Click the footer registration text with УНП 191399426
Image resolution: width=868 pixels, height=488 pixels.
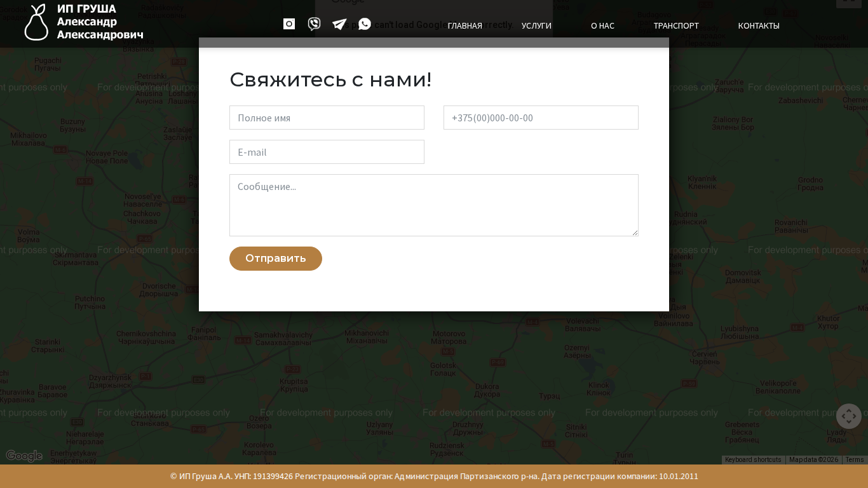[x=434, y=477]
